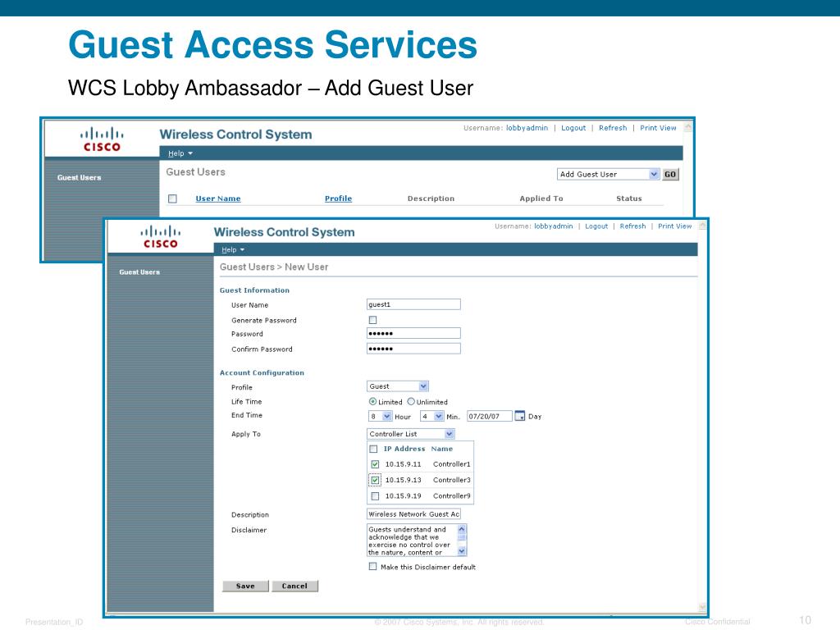Click the Controller1 name text
Screen dimensions: 840x630
[452, 464]
